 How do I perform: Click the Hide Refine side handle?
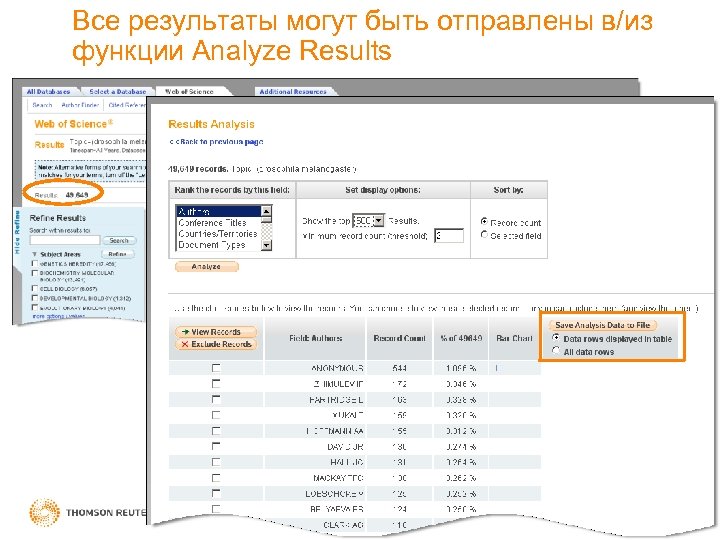(x=17, y=232)
